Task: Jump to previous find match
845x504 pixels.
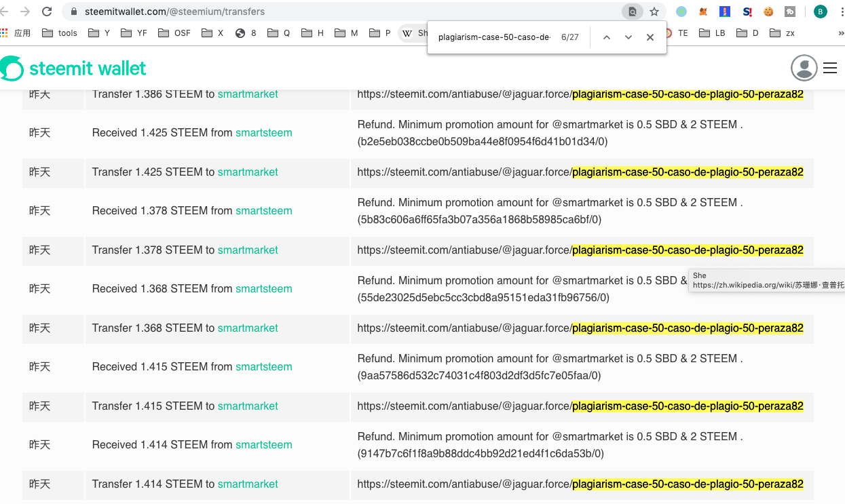Action: [x=607, y=37]
